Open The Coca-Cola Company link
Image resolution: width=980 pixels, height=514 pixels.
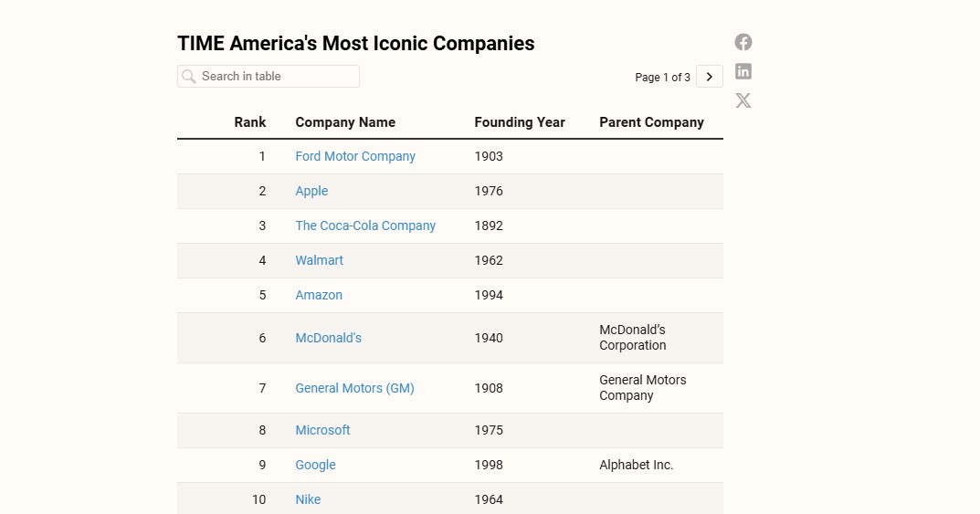tap(365, 226)
